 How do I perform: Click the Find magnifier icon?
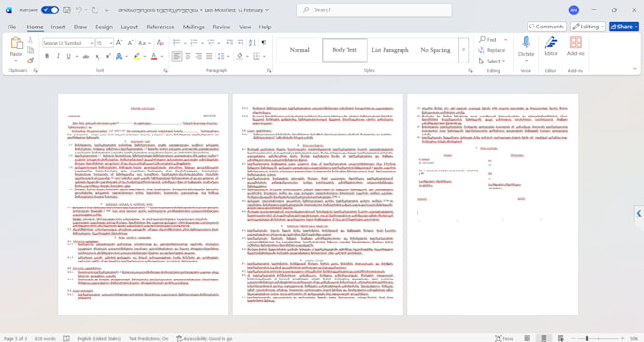pos(483,39)
